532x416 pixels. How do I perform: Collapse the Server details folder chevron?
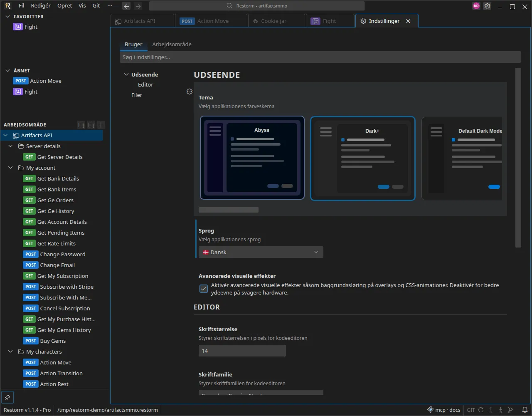tap(11, 146)
